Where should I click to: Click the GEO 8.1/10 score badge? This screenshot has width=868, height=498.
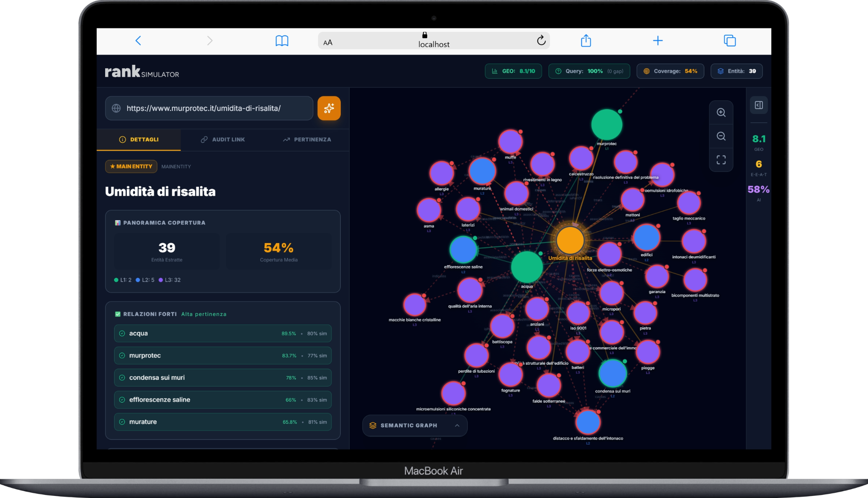tap(513, 71)
